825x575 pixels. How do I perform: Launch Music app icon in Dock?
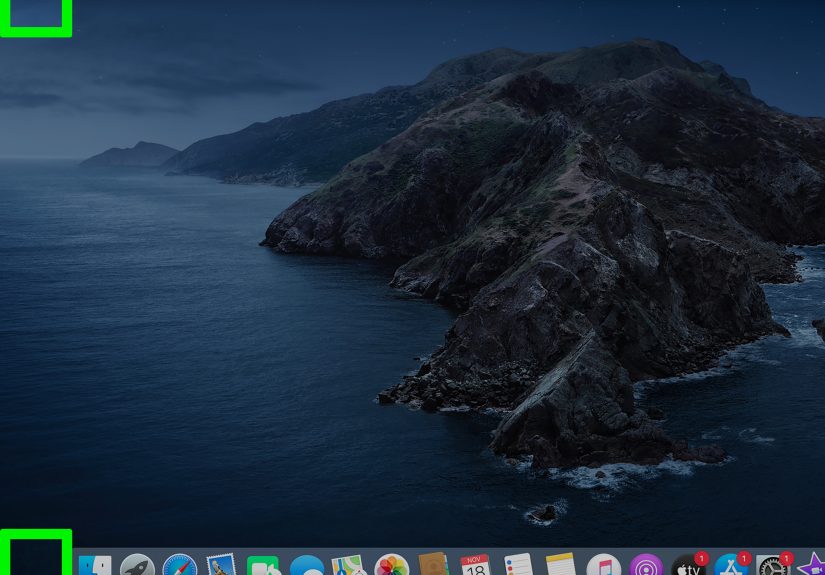(x=603, y=565)
